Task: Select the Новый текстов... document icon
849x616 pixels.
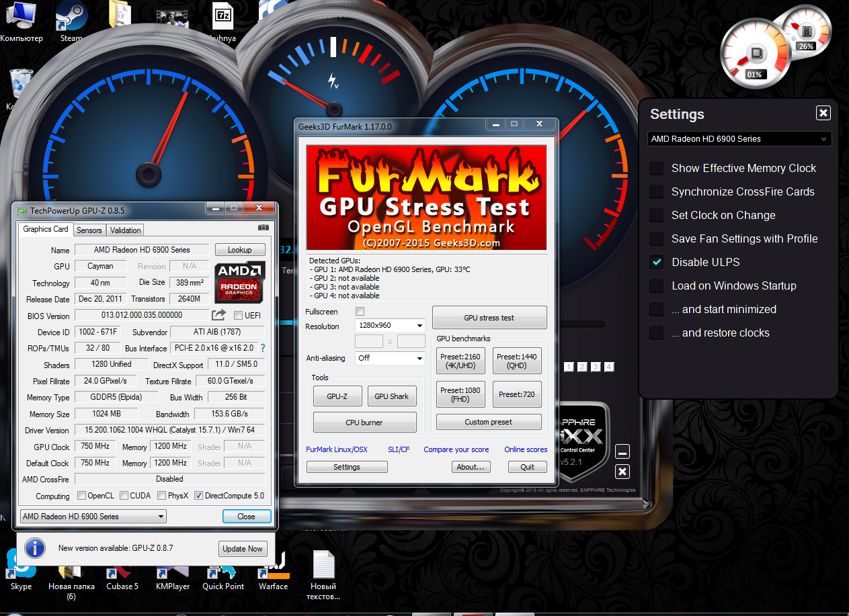Action: (323, 575)
